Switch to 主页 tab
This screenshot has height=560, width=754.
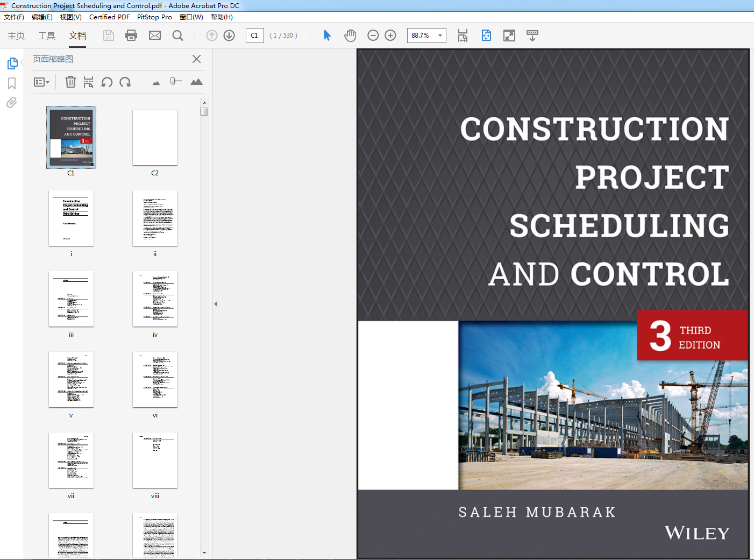click(16, 36)
